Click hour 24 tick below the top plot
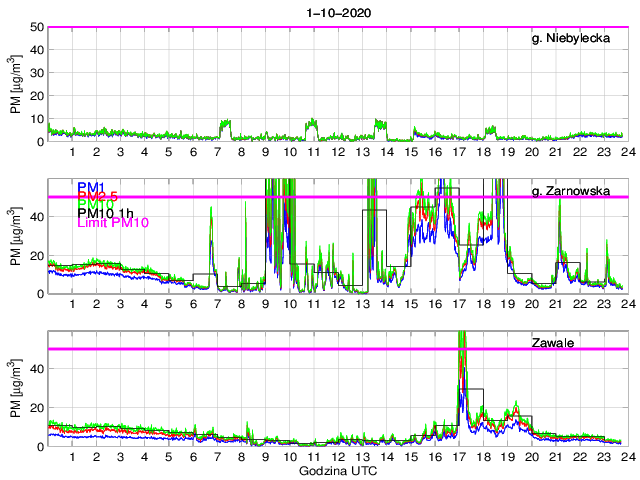The width and height of the screenshot is (640, 480). coord(626,153)
